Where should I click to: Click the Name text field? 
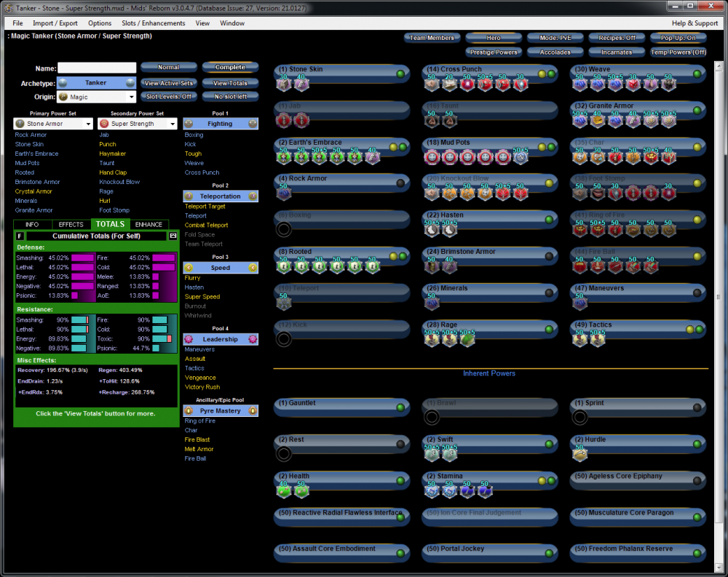pos(97,68)
